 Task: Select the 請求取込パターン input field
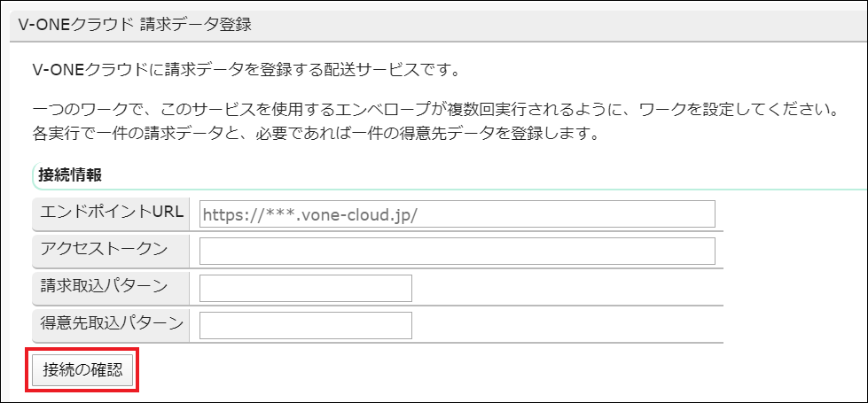[x=306, y=289]
